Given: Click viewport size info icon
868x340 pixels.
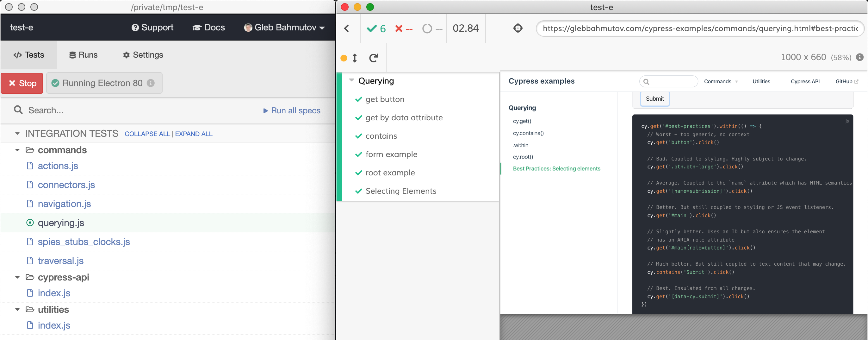Looking at the screenshot, I should (x=859, y=57).
